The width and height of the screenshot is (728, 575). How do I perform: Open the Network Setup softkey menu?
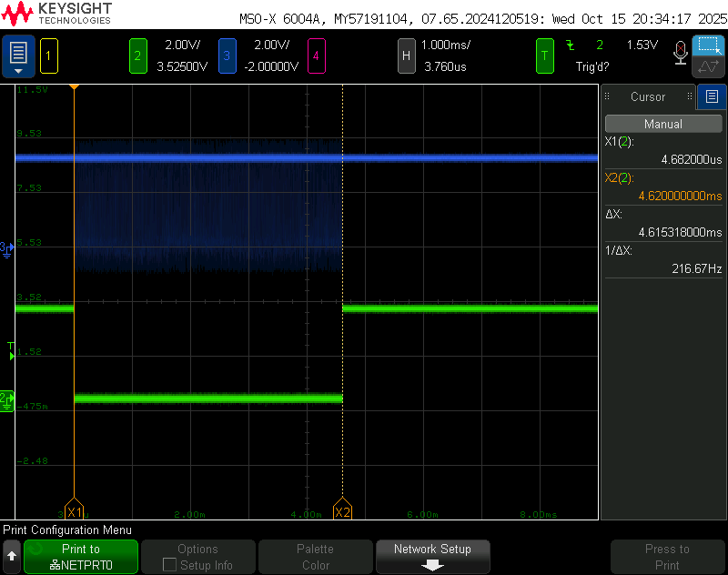433,557
